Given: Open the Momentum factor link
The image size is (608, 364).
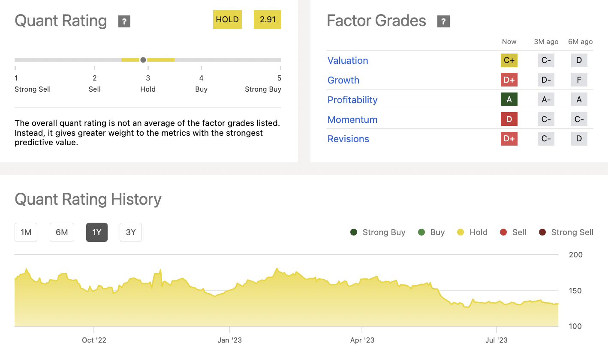Looking at the screenshot, I should point(352,119).
